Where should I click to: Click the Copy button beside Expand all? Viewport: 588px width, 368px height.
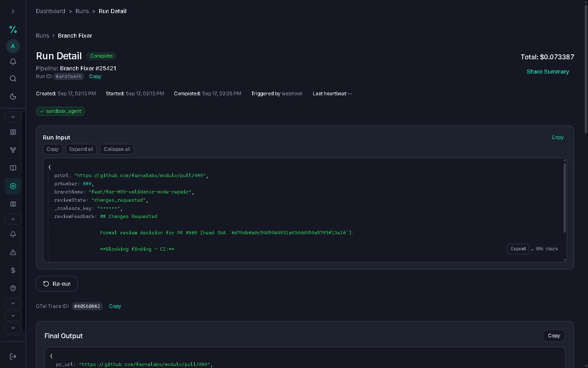coord(53,149)
